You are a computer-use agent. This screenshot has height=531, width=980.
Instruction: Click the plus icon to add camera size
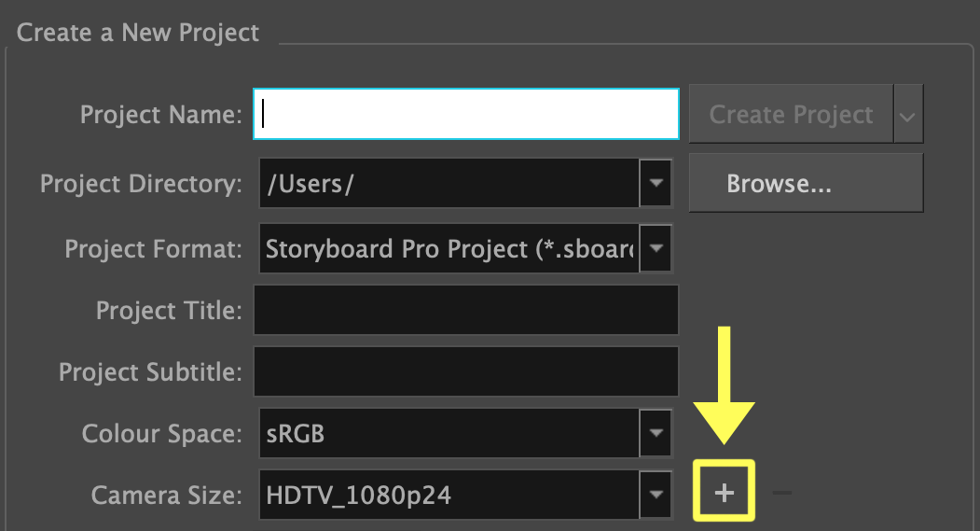coord(725,491)
